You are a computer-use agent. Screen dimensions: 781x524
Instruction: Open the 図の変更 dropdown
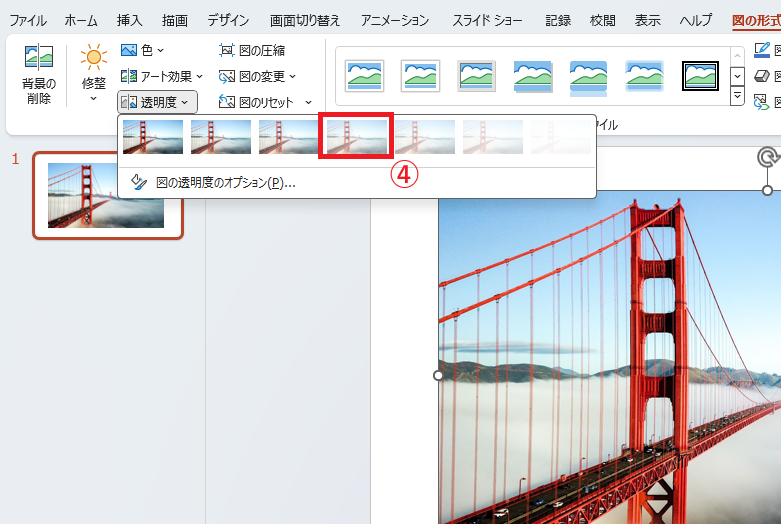click(x=257, y=76)
